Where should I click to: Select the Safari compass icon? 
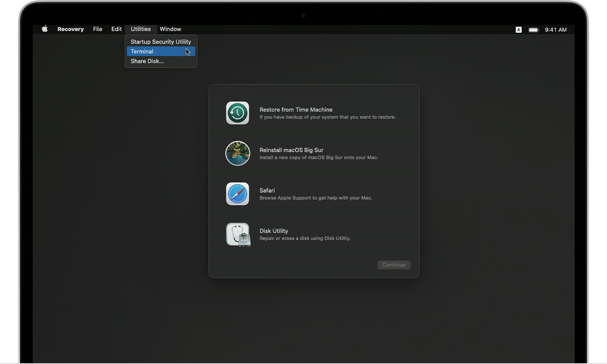238,194
